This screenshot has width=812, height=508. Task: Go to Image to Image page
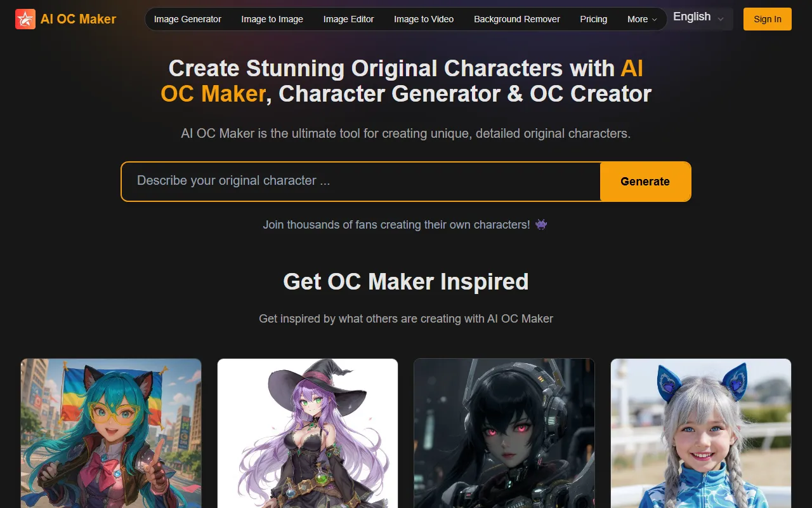pos(272,19)
